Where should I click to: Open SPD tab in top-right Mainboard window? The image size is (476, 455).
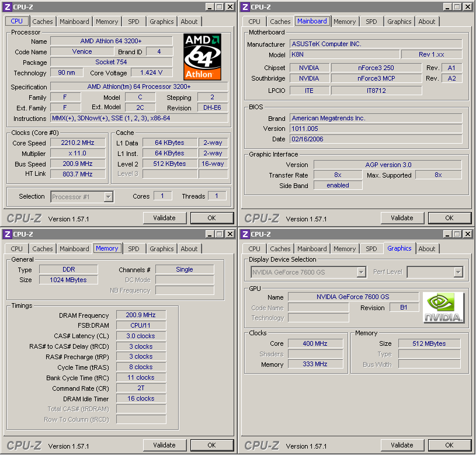[x=371, y=22]
